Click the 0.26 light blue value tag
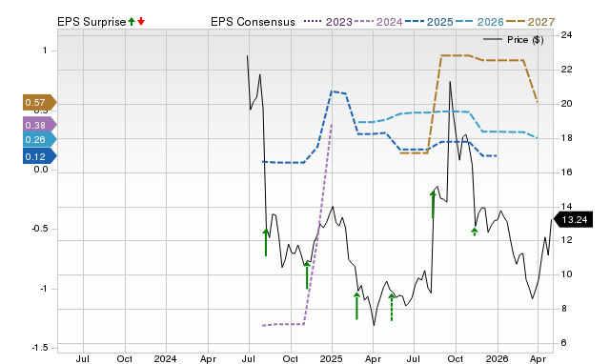 click(x=40, y=139)
